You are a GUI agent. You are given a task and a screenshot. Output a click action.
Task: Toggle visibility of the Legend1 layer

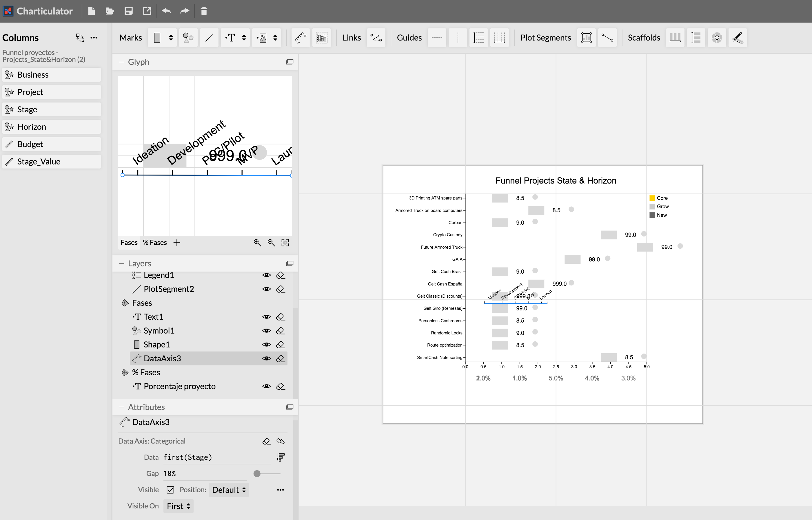click(266, 275)
